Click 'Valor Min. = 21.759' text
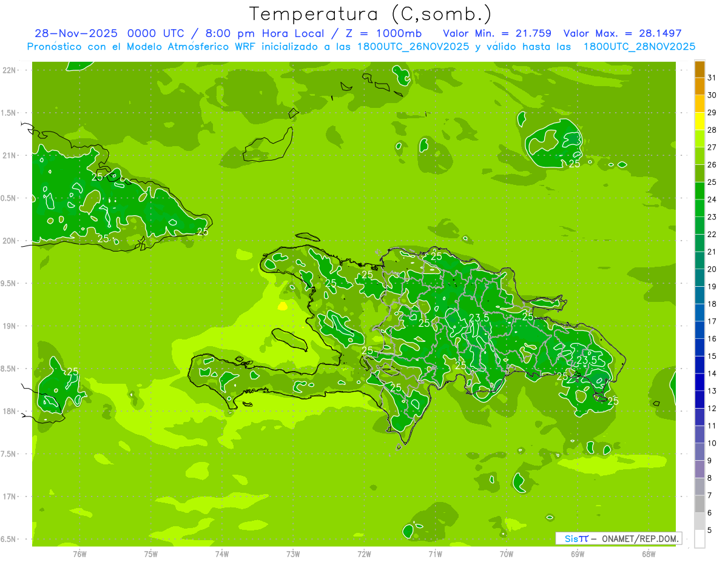 click(499, 33)
